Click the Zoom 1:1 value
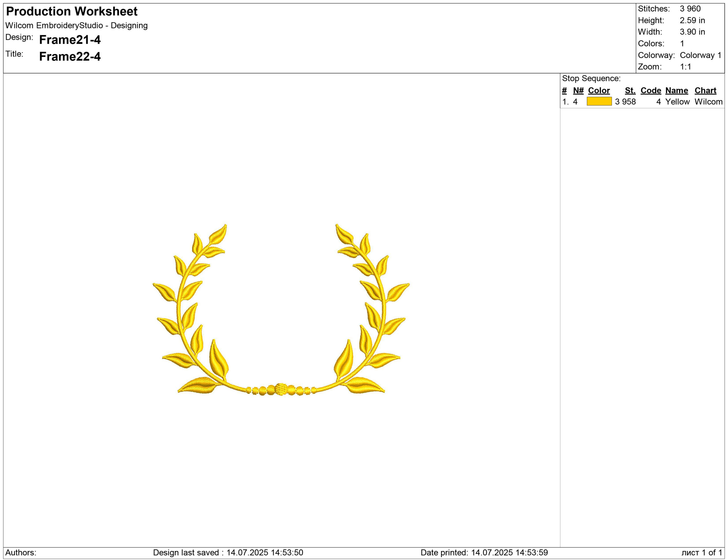The width and height of the screenshot is (728, 560). point(685,67)
